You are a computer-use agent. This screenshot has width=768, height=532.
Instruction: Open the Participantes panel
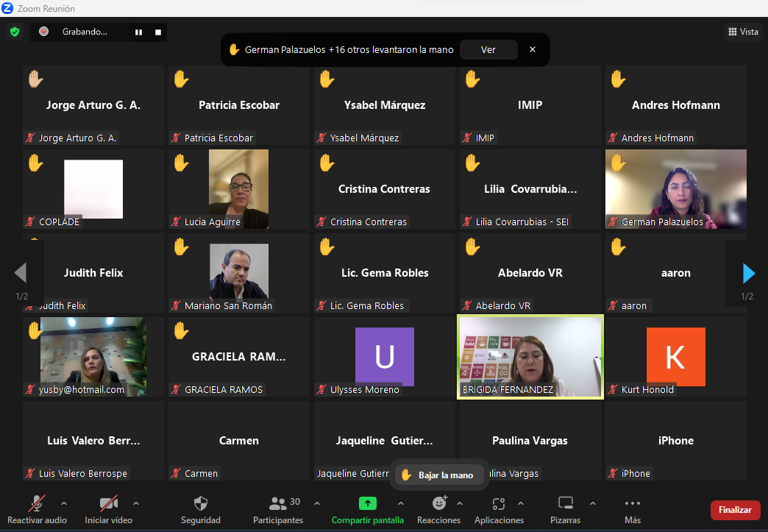tap(278, 504)
